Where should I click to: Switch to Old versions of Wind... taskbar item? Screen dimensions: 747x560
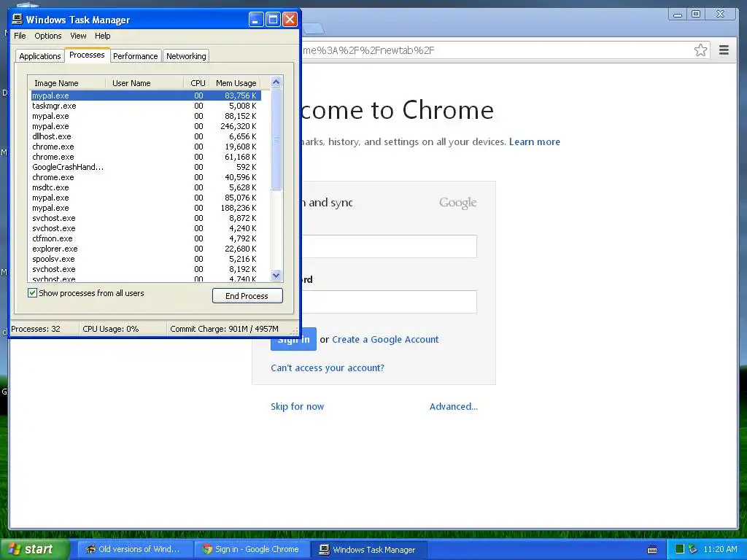point(135,549)
